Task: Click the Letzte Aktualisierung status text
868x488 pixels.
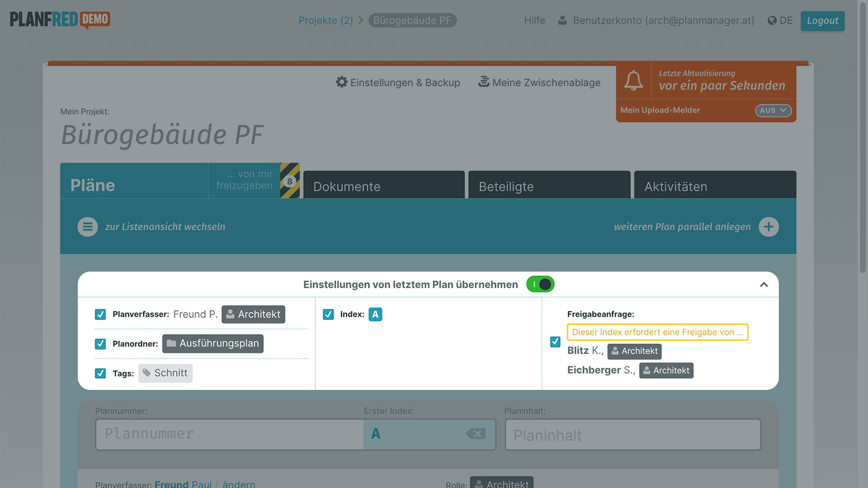Action: click(x=722, y=80)
